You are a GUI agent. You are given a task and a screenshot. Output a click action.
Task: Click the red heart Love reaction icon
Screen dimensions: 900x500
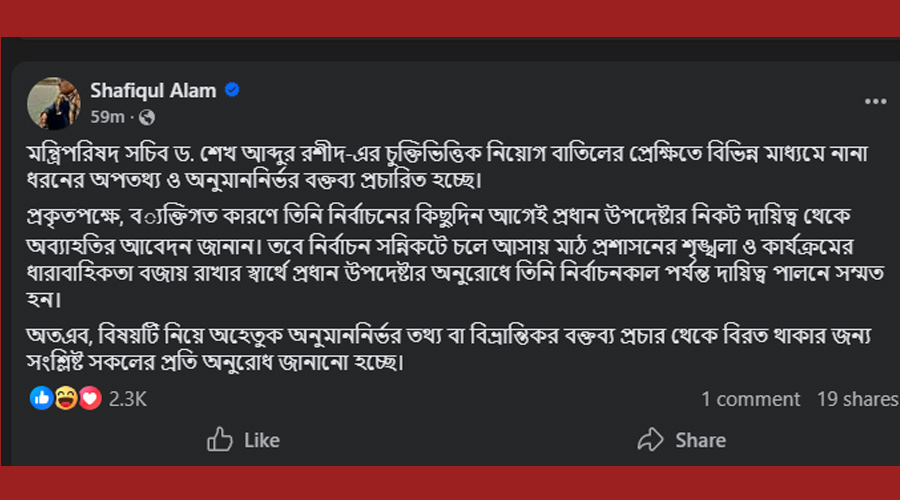(90, 398)
